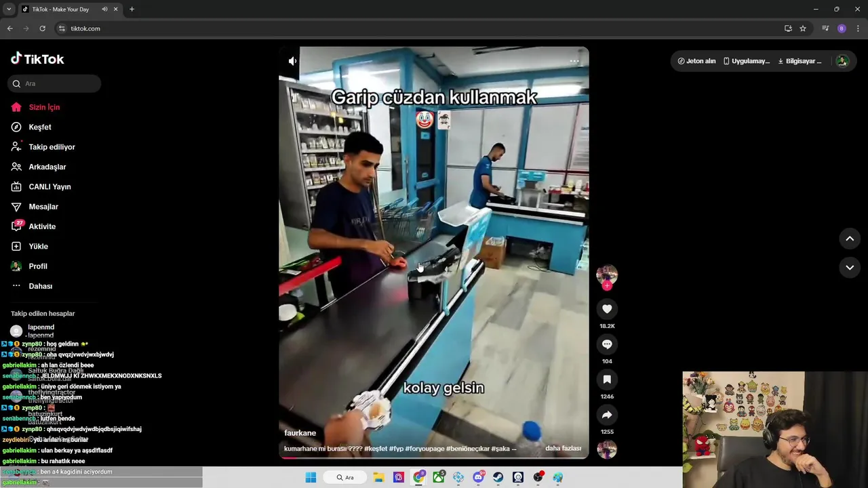Open the Windows Start menu
Screen dimensions: 868x488
click(x=311, y=477)
